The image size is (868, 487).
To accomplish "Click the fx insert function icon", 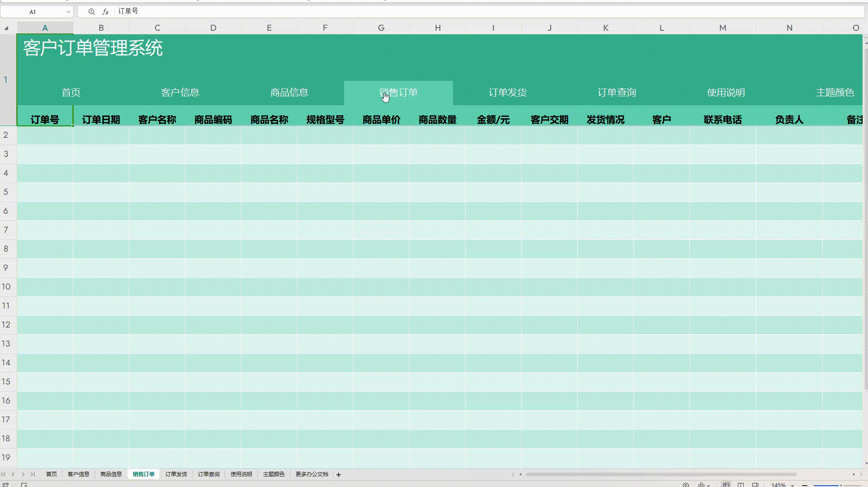I will point(105,12).
